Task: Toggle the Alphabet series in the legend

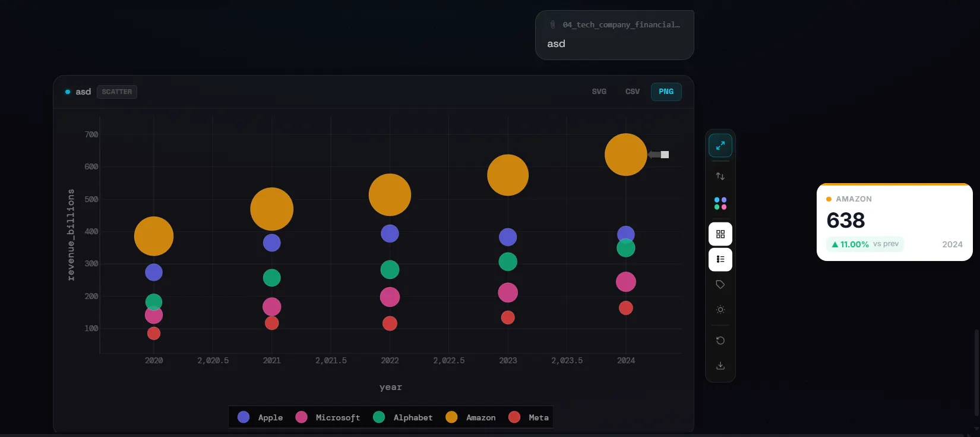Action: point(403,417)
